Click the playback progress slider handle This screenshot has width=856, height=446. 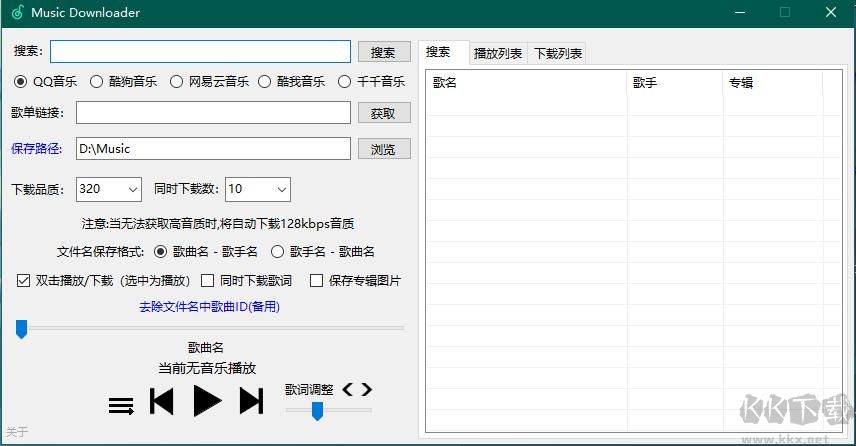[x=21, y=329]
